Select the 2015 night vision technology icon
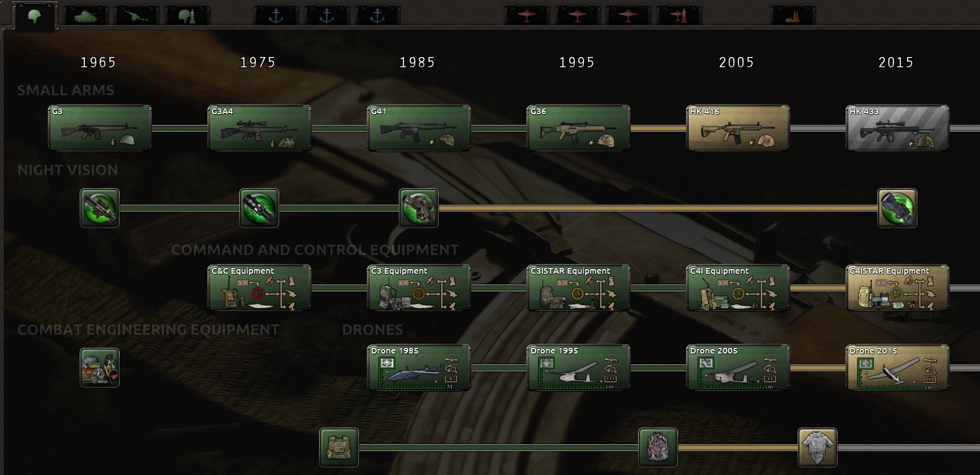 point(897,208)
